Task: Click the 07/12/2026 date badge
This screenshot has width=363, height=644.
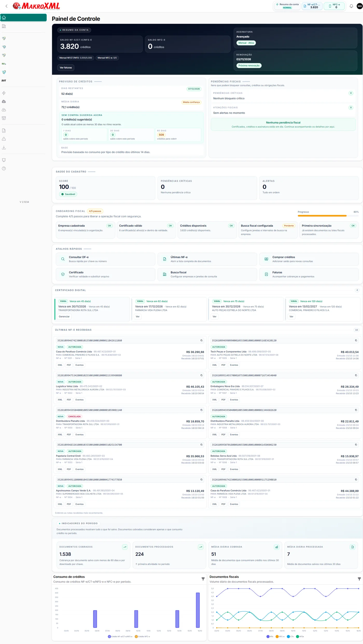Action: 194,89
